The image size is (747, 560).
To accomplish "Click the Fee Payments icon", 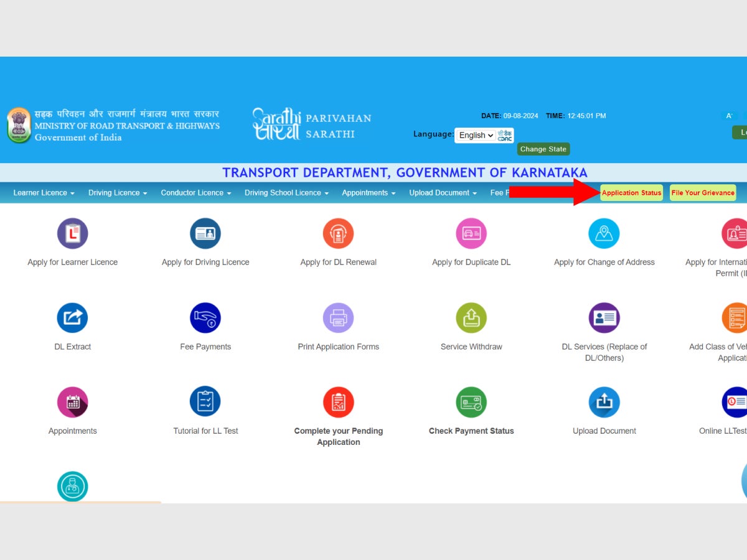I will 205,317.
